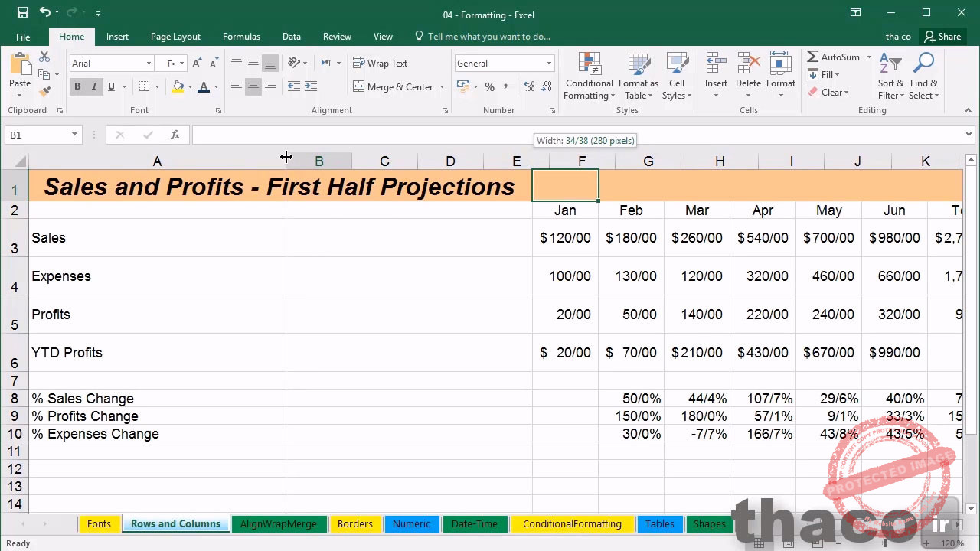Activate the Format Painter brush

44,91
